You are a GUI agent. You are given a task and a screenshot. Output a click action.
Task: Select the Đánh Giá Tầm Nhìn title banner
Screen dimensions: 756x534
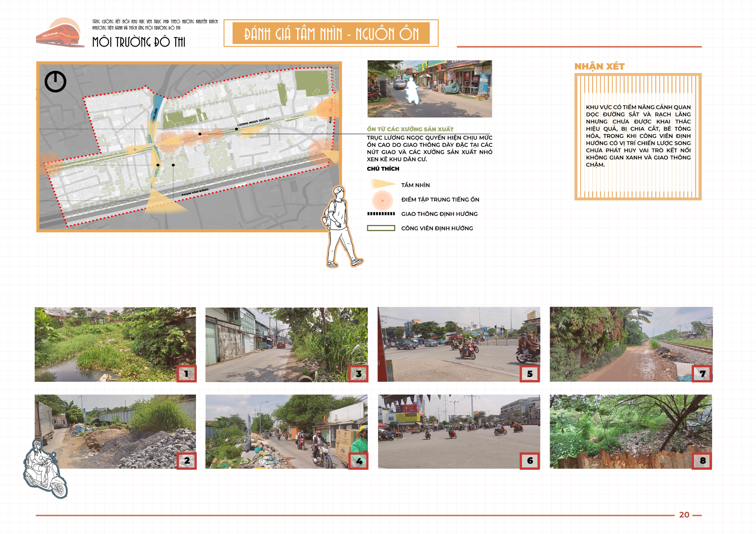(331, 33)
